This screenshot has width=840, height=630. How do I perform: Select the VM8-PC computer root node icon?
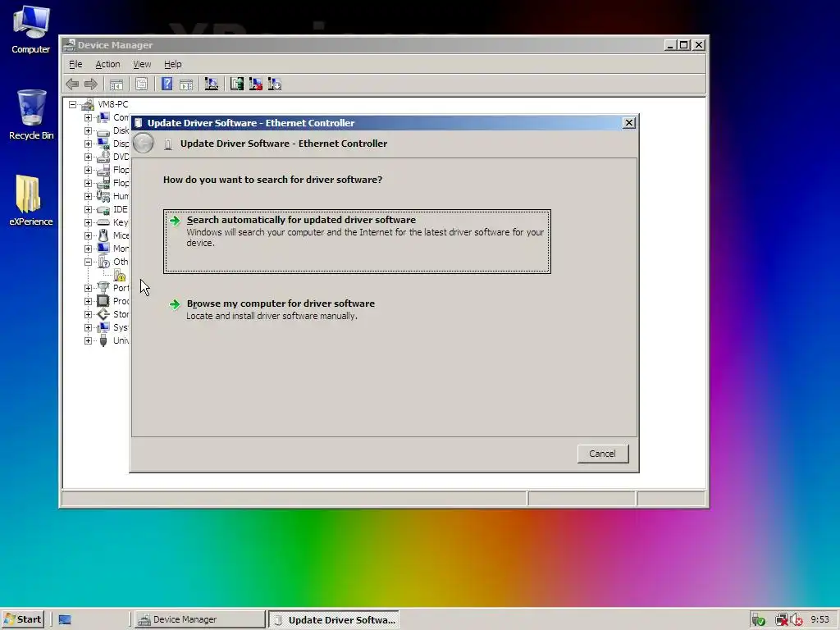click(x=88, y=104)
